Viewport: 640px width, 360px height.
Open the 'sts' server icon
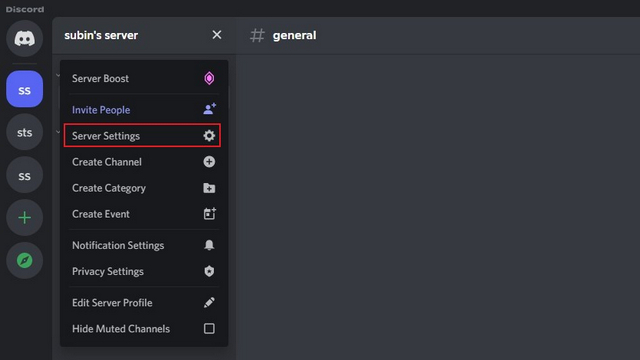(x=24, y=132)
